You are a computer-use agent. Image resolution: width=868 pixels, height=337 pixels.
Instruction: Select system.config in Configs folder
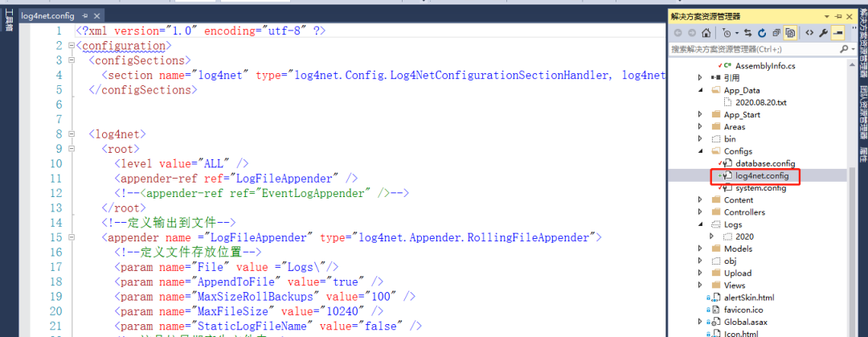(760, 188)
